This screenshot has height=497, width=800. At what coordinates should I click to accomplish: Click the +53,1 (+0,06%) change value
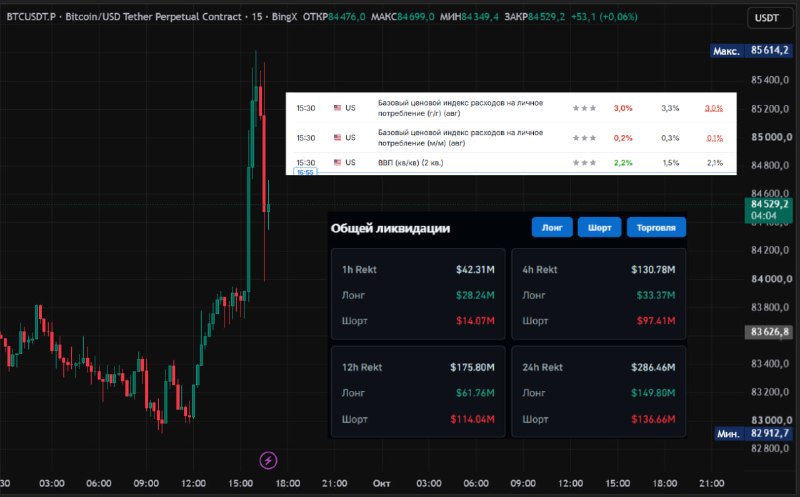(x=604, y=17)
